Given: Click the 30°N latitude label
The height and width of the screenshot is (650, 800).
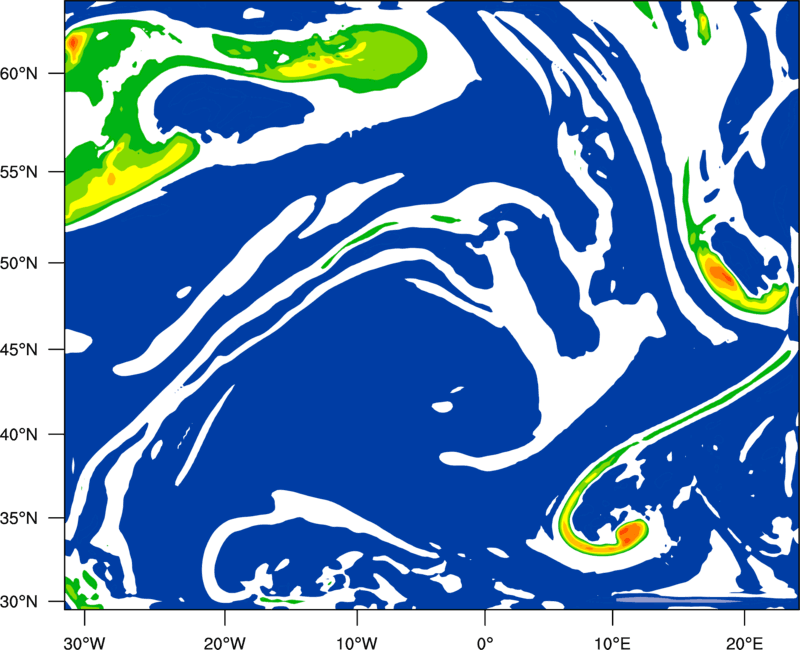Looking at the screenshot, I should (19, 602).
